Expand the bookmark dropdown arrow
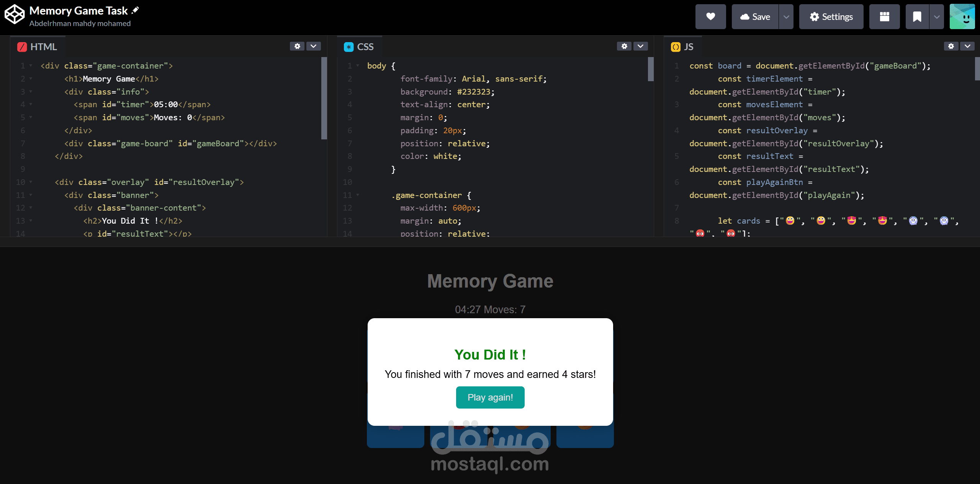The width and height of the screenshot is (980, 484). (937, 16)
